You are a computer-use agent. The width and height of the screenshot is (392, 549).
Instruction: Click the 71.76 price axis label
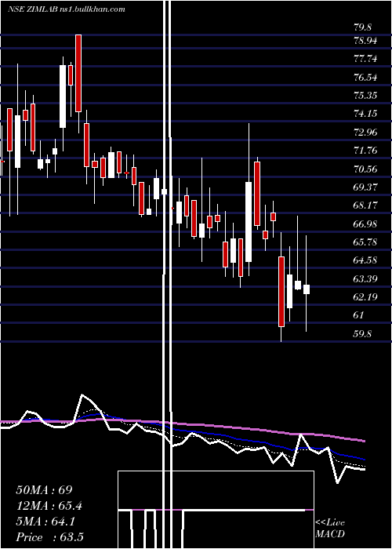pyautogui.click(x=365, y=151)
